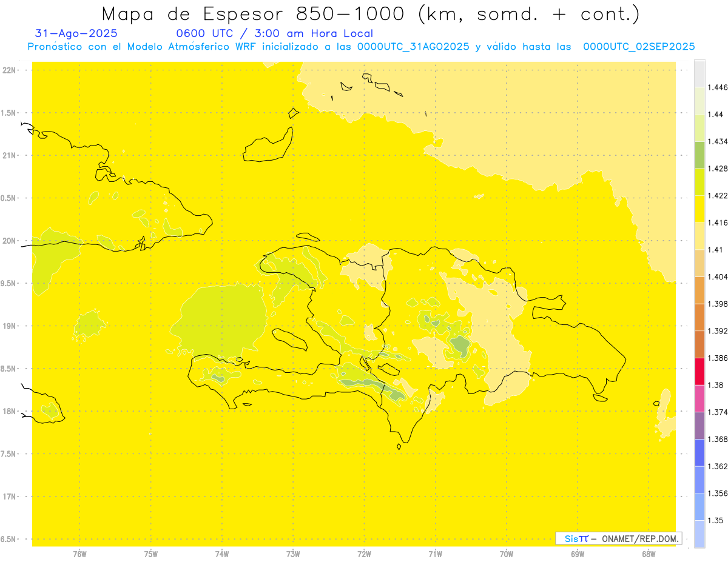Click the legend value '1.35'
The image size is (728, 562).
coord(716,520)
